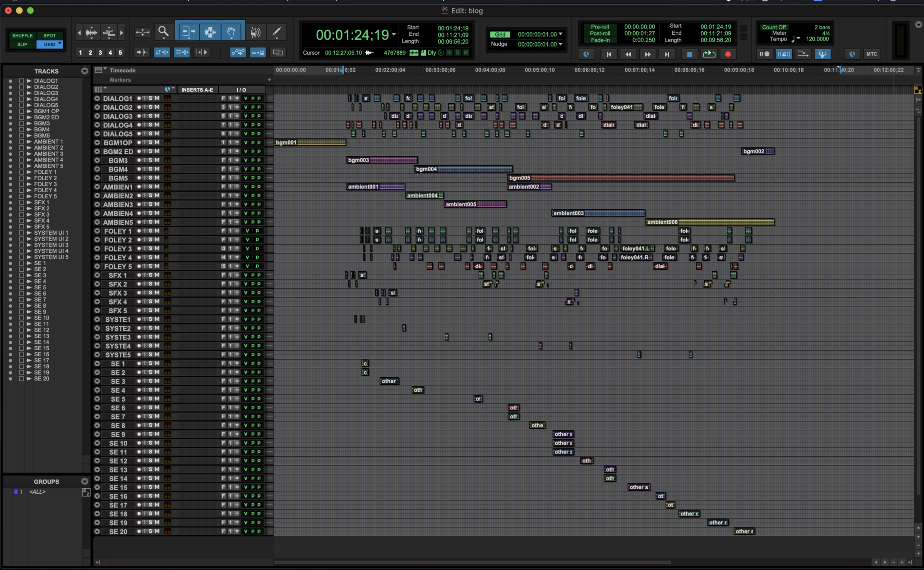Enable Tab to Transients
Screen dimensions: 924x570
point(142,52)
